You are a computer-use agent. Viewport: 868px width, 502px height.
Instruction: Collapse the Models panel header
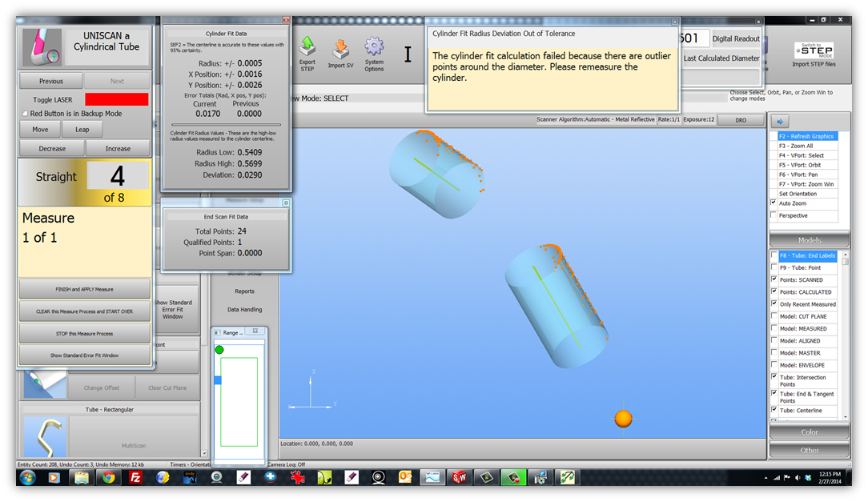(x=809, y=240)
